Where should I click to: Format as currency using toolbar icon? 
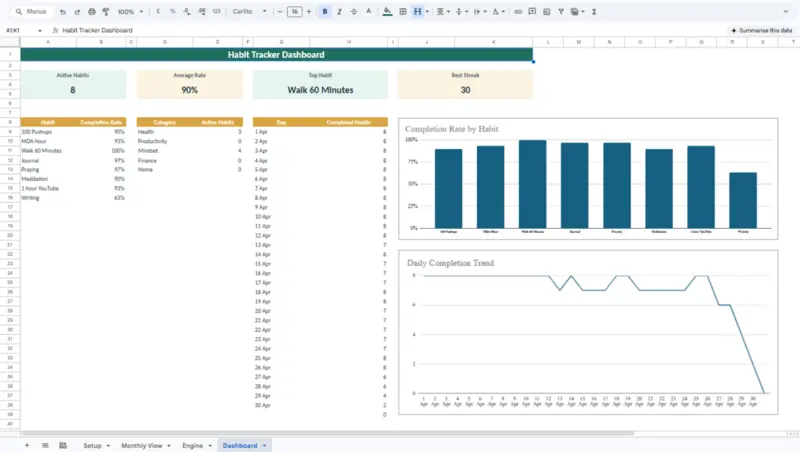click(158, 12)
